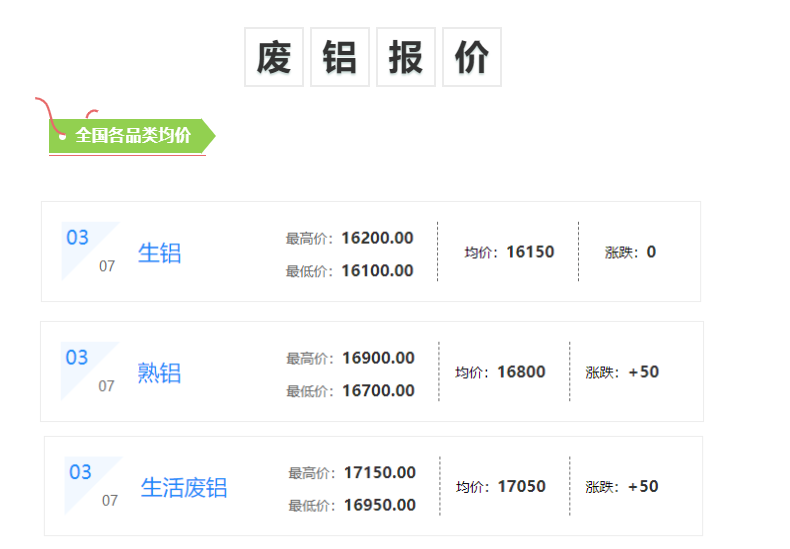Open the 熟铝 category link

159,373
